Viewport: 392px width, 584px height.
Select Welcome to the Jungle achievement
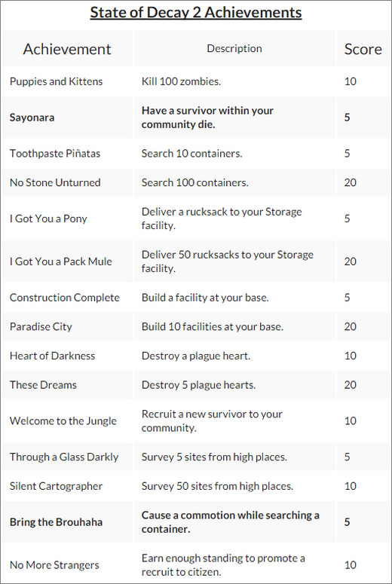click(x=63, y=421)
